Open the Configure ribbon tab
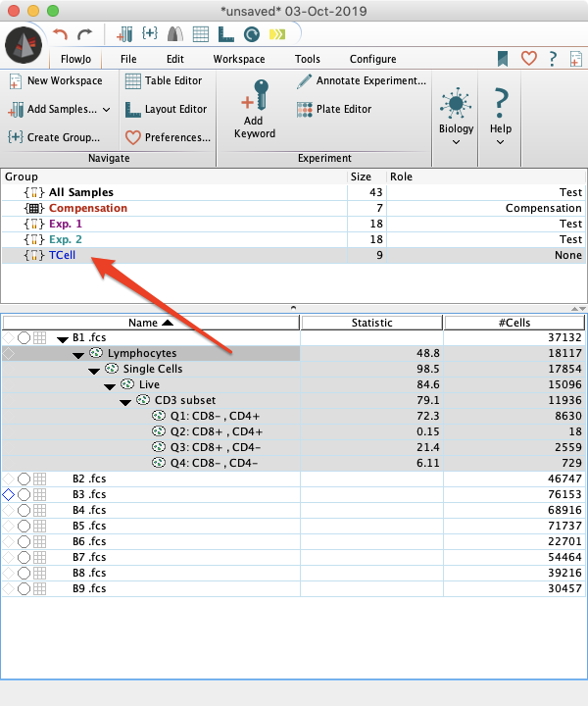 point(372,59)
